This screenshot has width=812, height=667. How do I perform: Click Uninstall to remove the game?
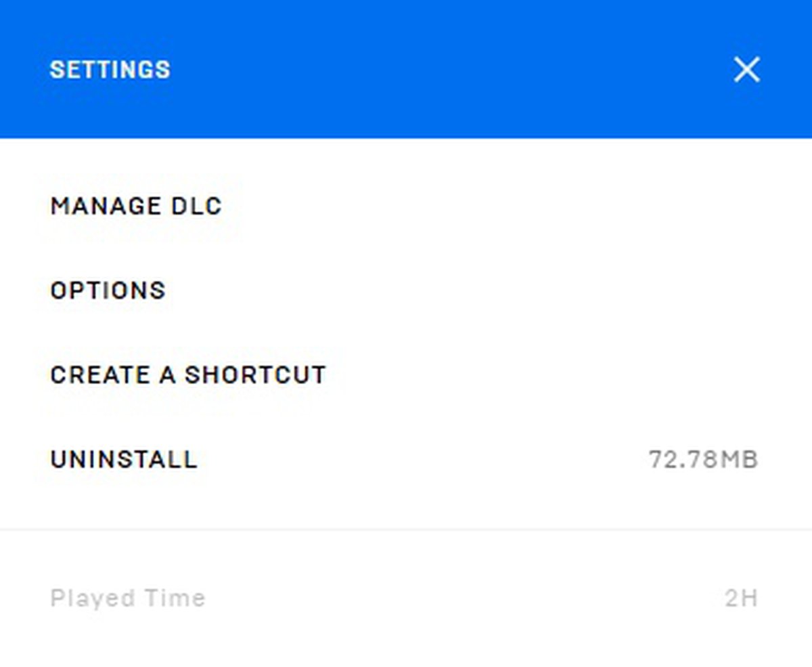124,460
